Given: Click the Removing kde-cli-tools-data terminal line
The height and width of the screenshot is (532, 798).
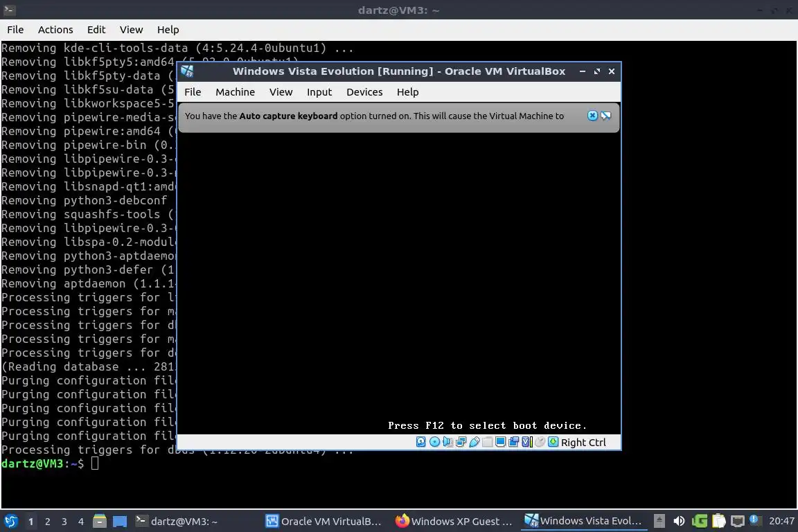Looking at the screenshot, I should click(x=177, y=48).
